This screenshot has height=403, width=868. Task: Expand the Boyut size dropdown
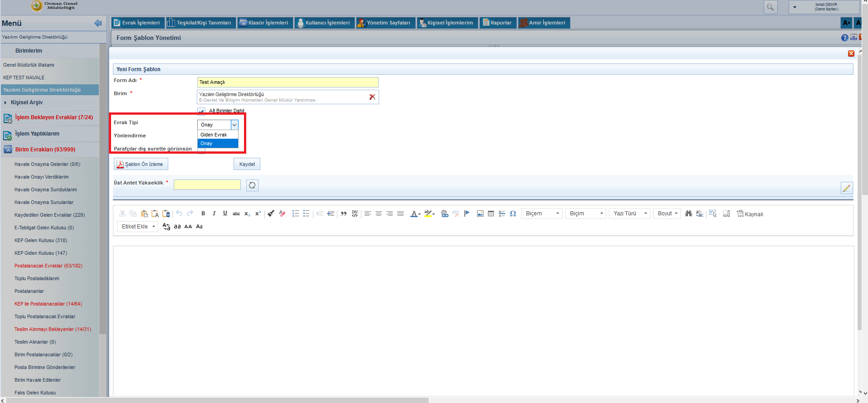pos(667,214)
